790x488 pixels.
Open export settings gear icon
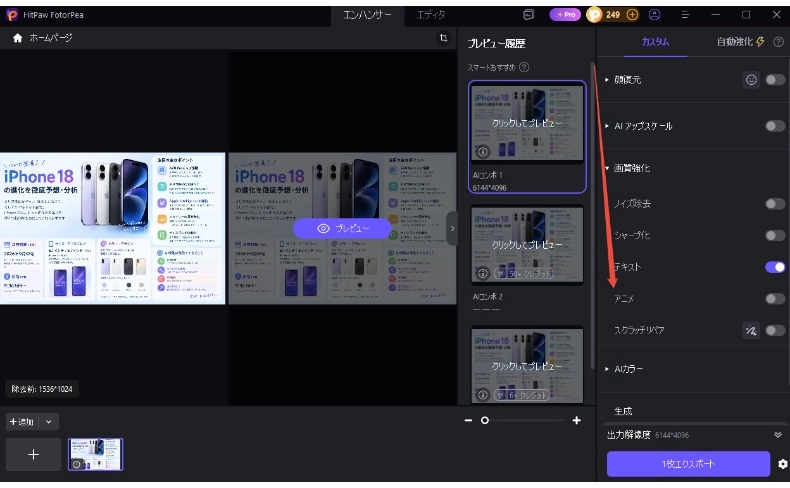click(782, 464)
